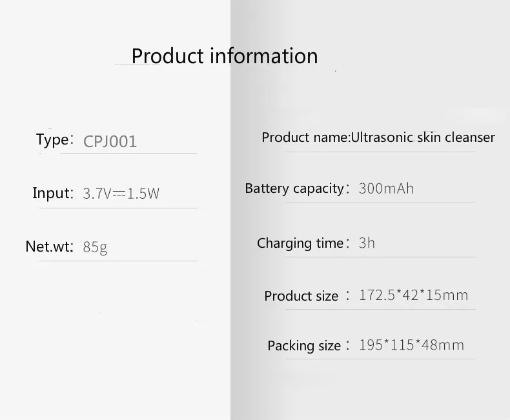Select Ultrasonic skin cleanser text
The image size is (510, 420).
click(x=423, y=137)
